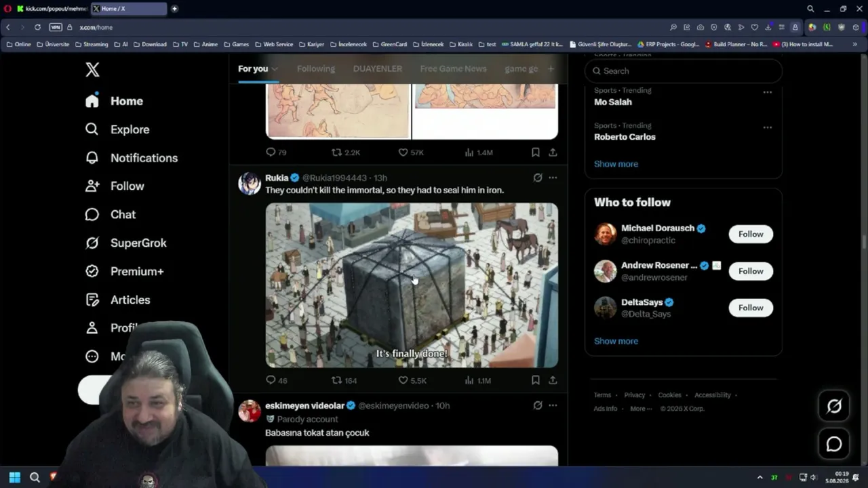The image size is (868, 488).
Task: Toggle the browser VPN badge
Action: click(x=56, y=27)
